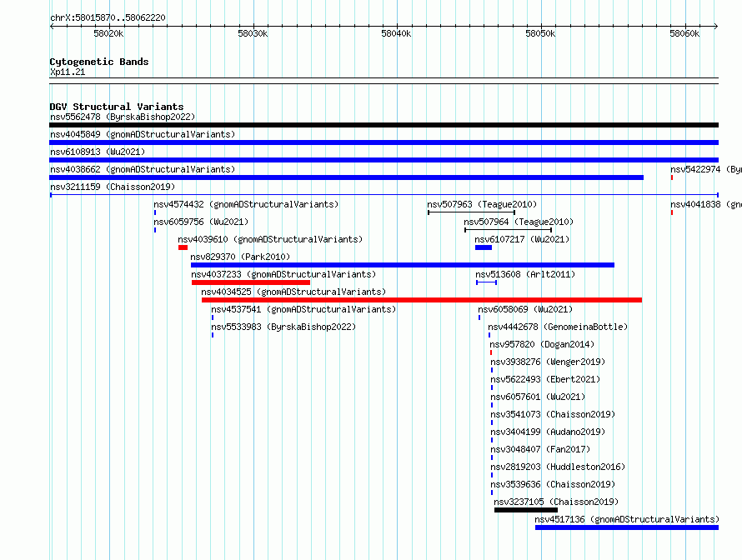This screenshot has height=560, width=742.
Task: Select the blue bar under nsv4517136
Action: click(627, 527)
